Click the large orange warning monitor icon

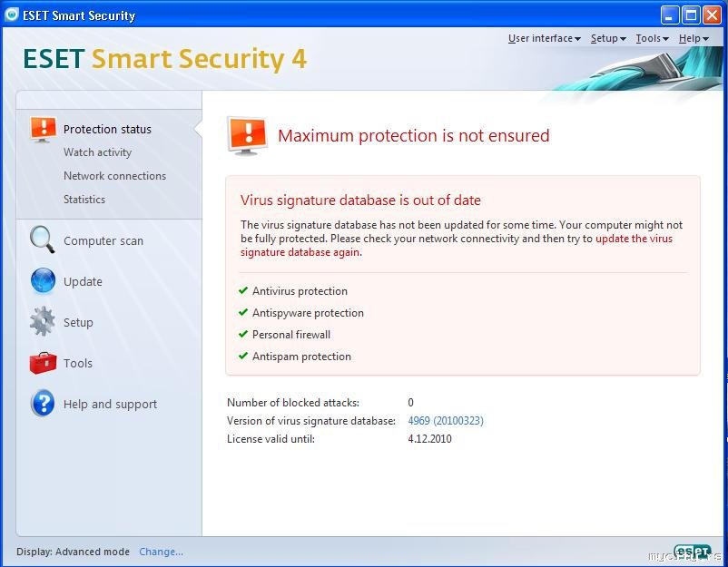247,135
